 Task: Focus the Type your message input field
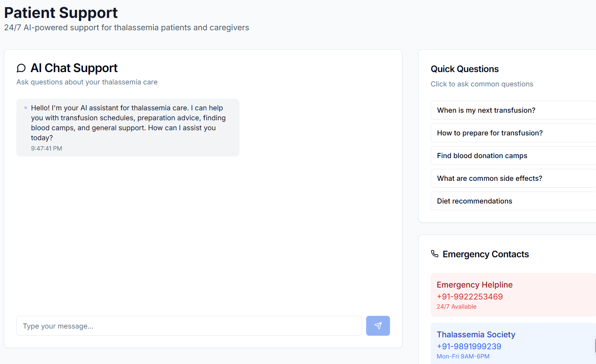point(189,326)
